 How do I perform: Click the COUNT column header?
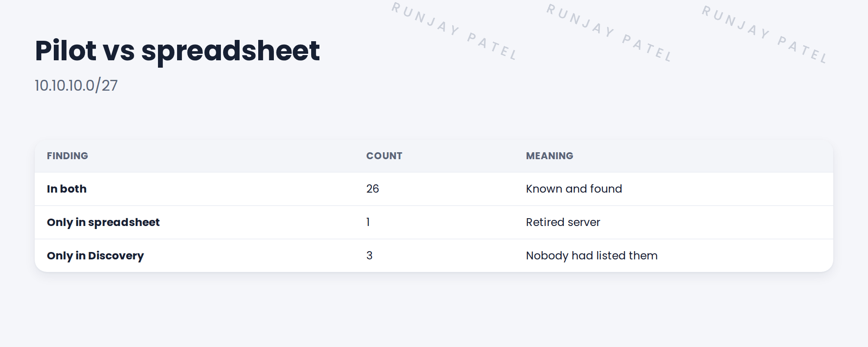[x=384, y=156]
